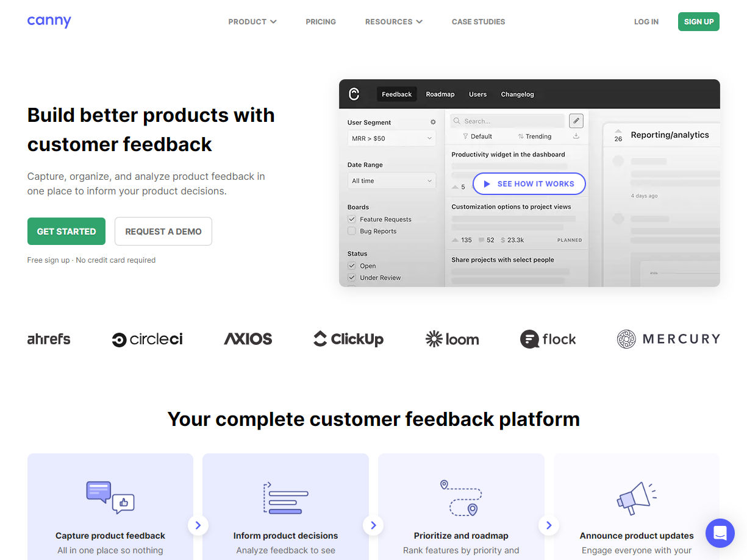Open Productivity widget in the dashboard post
The image size is (747, 560).
tap(508, 155)
